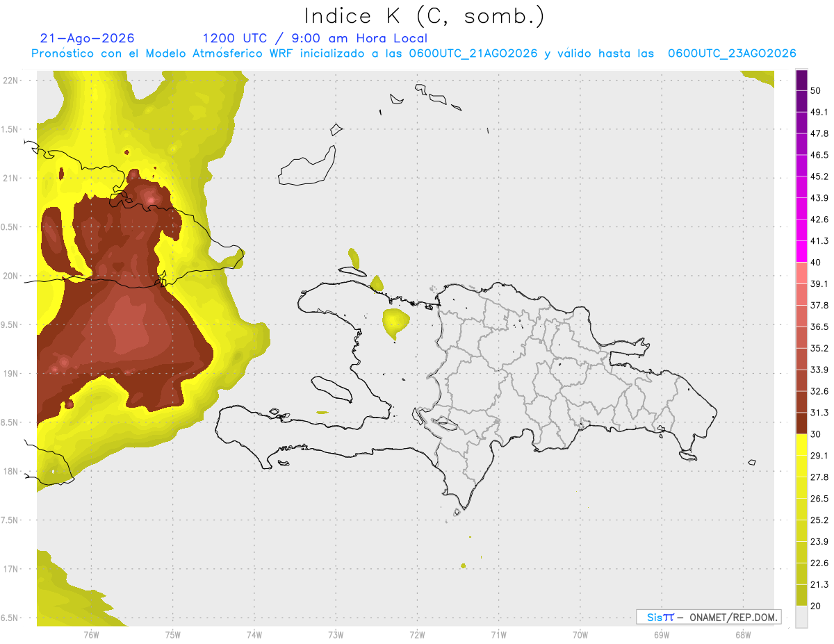Screen dimensions: 834x644
Task: Click the longitude label '70W'
Action: tap(580, 635)
